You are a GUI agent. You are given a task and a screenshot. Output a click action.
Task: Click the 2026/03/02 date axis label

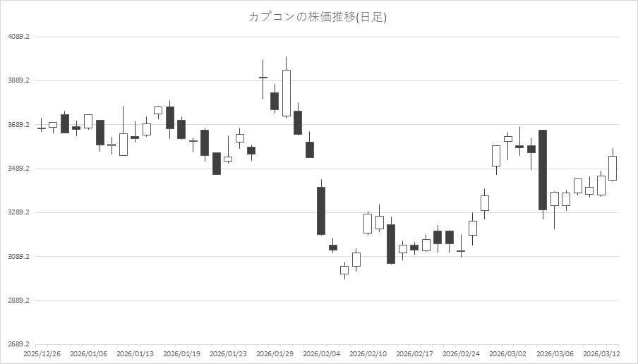(508, 353)
